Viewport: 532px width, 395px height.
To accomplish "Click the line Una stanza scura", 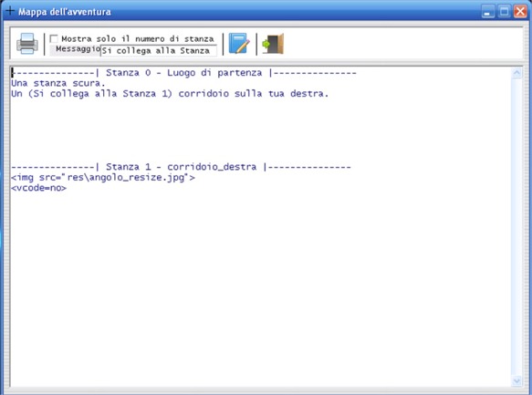I will click(58, 83).
